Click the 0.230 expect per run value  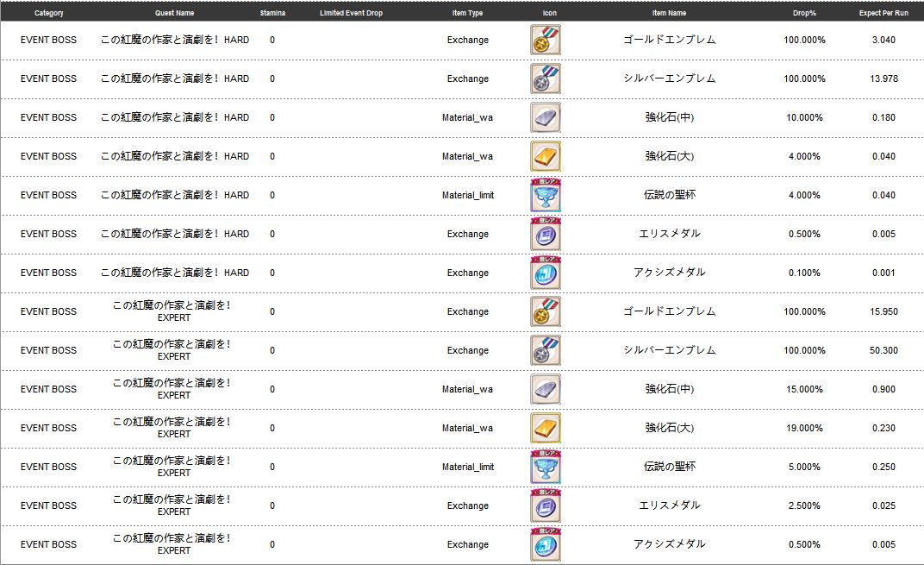point(883,428)
